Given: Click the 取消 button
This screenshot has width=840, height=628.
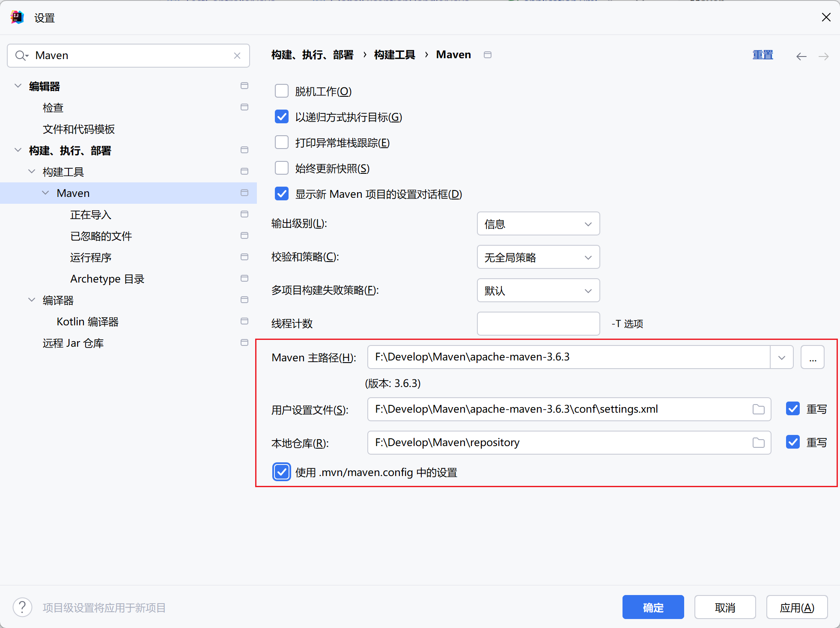Looking at the screenshot, I should pyautogui.click(x=725, y=607).
